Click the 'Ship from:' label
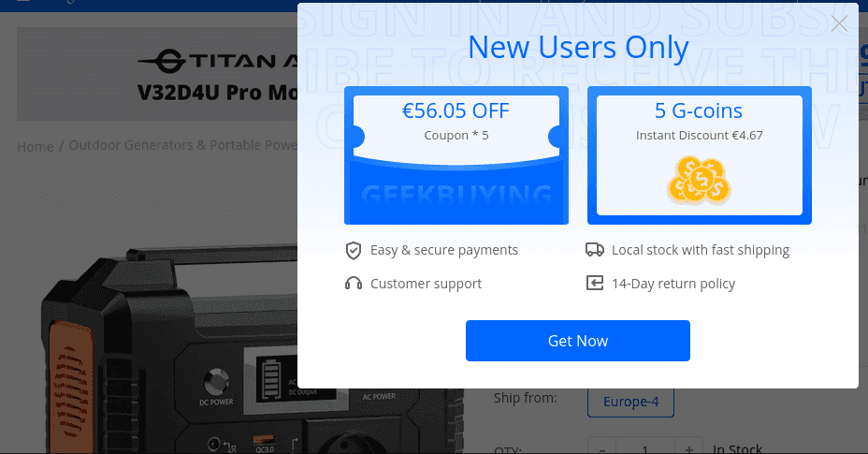This screenshot has width=868, height=454. [x=526, y=398]
